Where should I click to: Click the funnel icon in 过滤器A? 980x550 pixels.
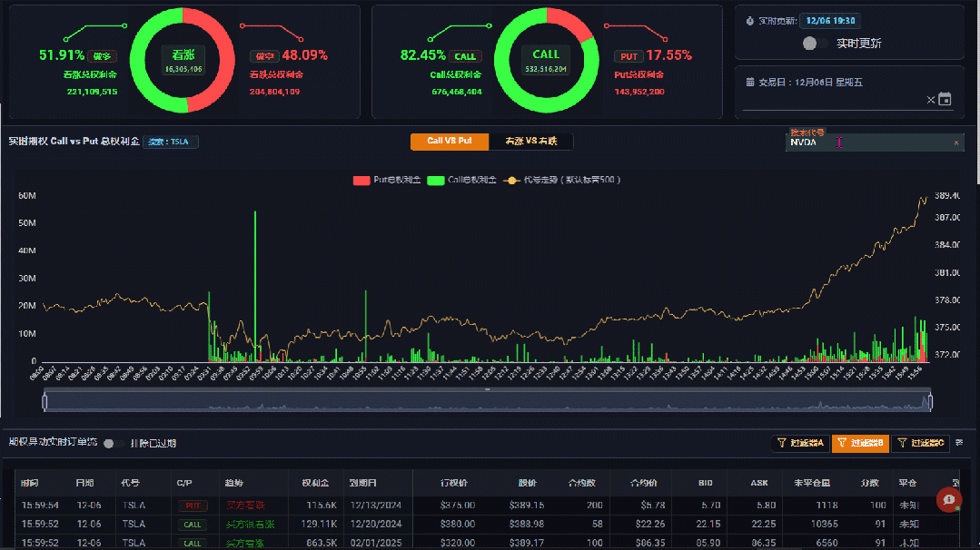781,443
